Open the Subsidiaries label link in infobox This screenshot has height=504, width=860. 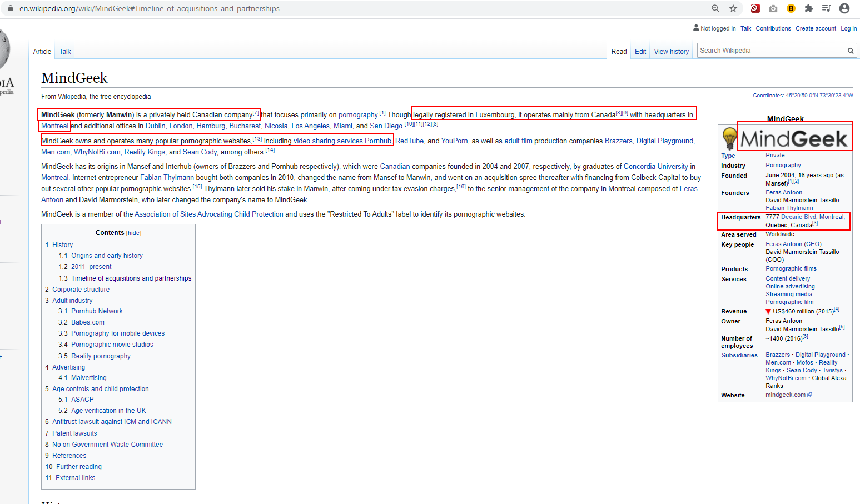[x=739, y=356]
